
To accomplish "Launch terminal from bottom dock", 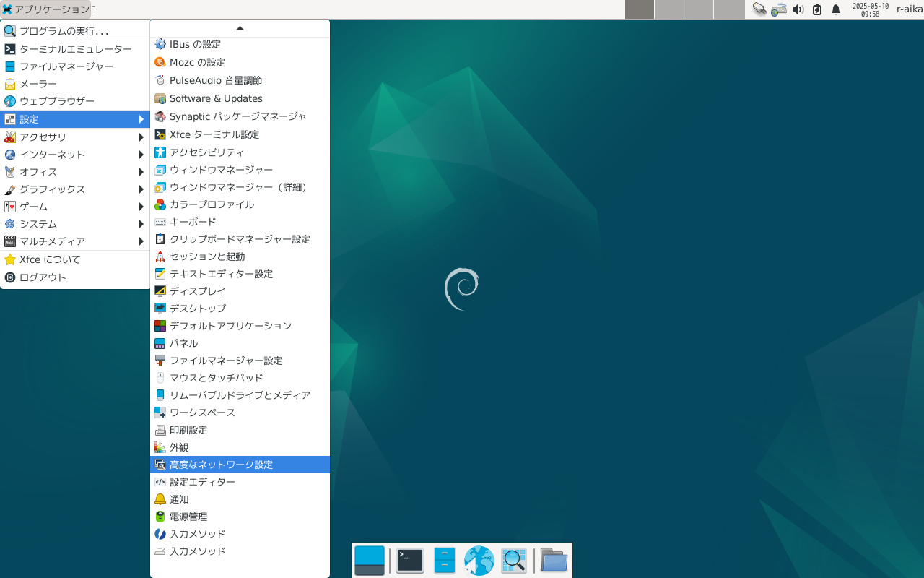I will click(x=410, y=561).
